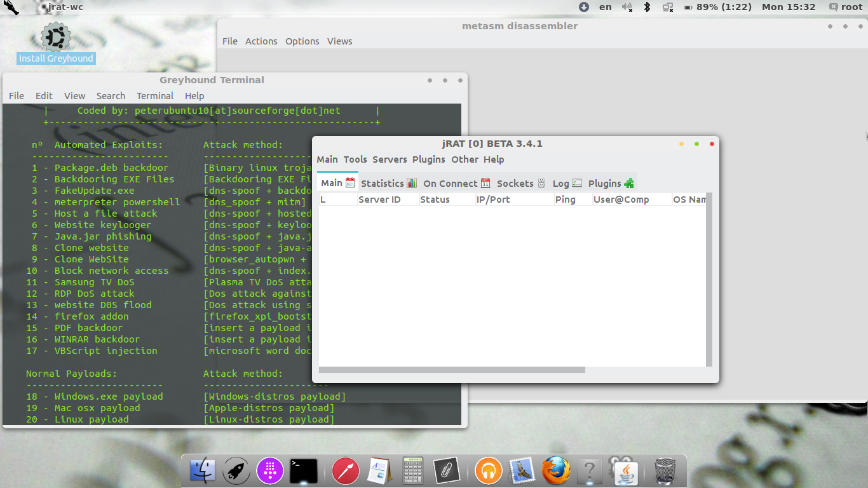Open the mail stamp dock icon
This screenshot has width=868, height=488.
coord(522,471)
